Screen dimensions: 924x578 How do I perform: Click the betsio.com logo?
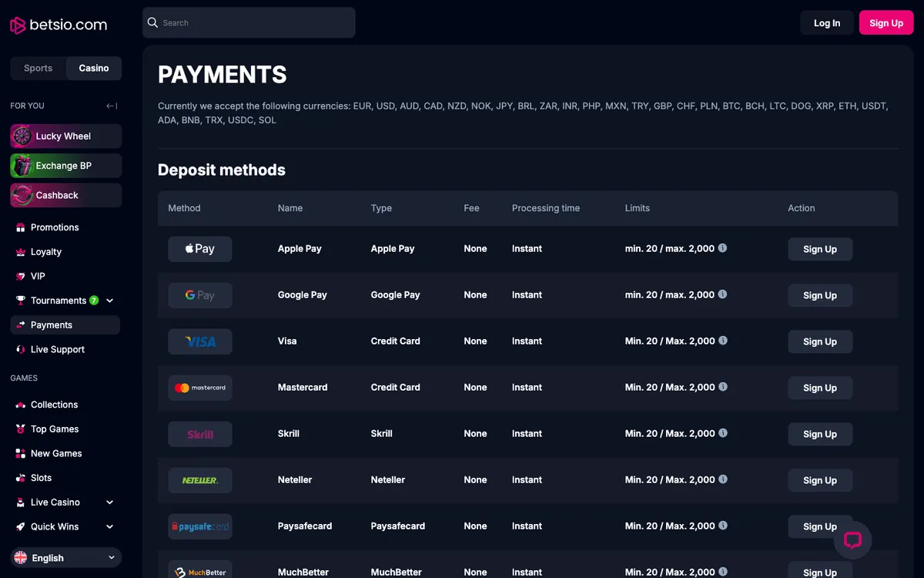tap(59, 25)
